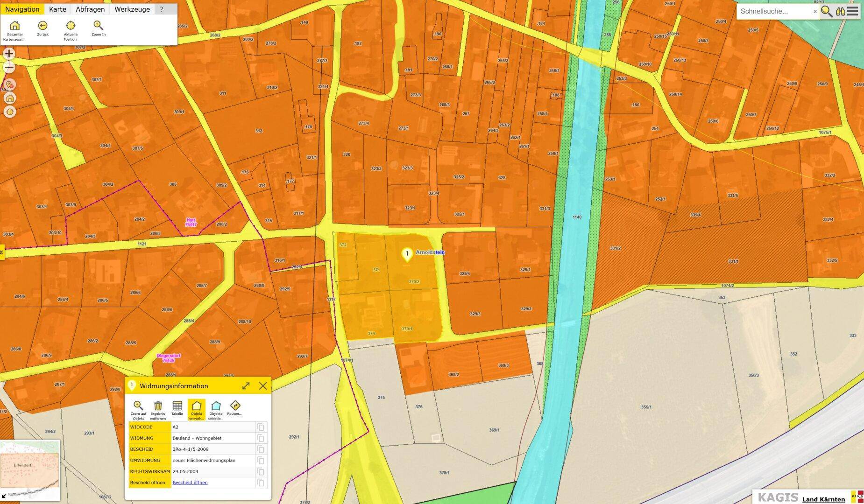864x504 pixels.
Task: Copy the UMWIDMUNG value
Action: pos(261,461)
